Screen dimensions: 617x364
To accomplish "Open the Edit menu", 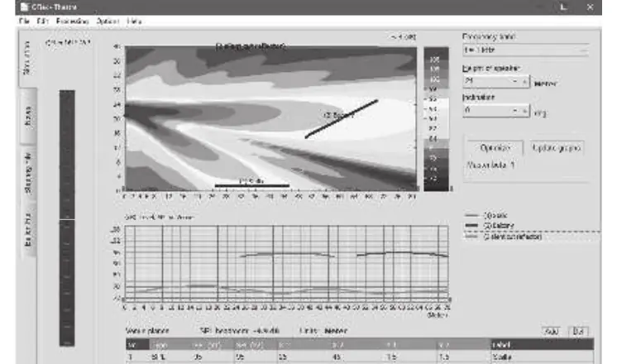I will coord(42,21).
